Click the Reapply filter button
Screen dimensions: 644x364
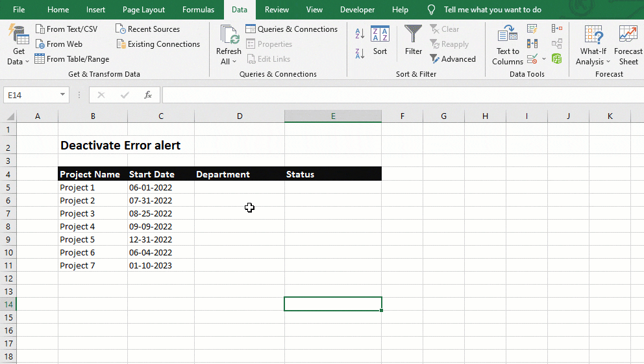click(x=449, y=44)
